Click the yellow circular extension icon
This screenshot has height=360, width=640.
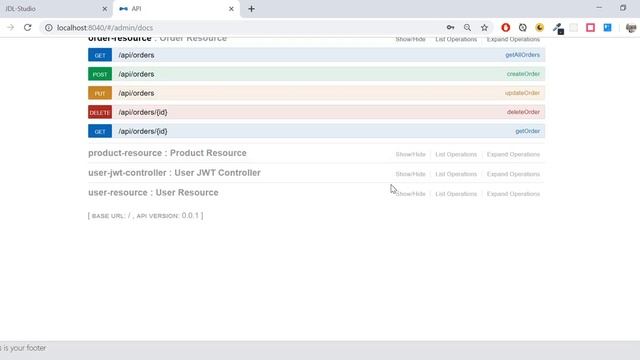coord(540,28)
